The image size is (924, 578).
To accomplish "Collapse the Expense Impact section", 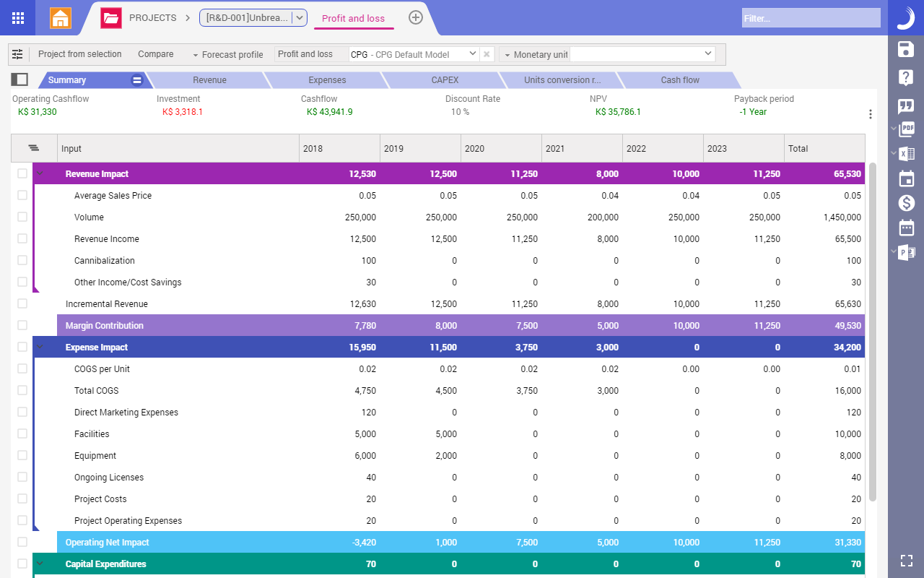I will (40, 347).
